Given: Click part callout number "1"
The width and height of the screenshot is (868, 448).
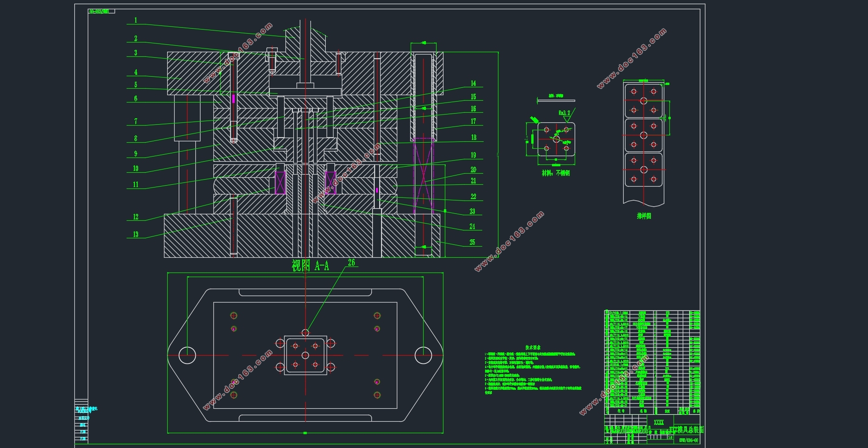Looking at the screenshot, I should point(136,20).
